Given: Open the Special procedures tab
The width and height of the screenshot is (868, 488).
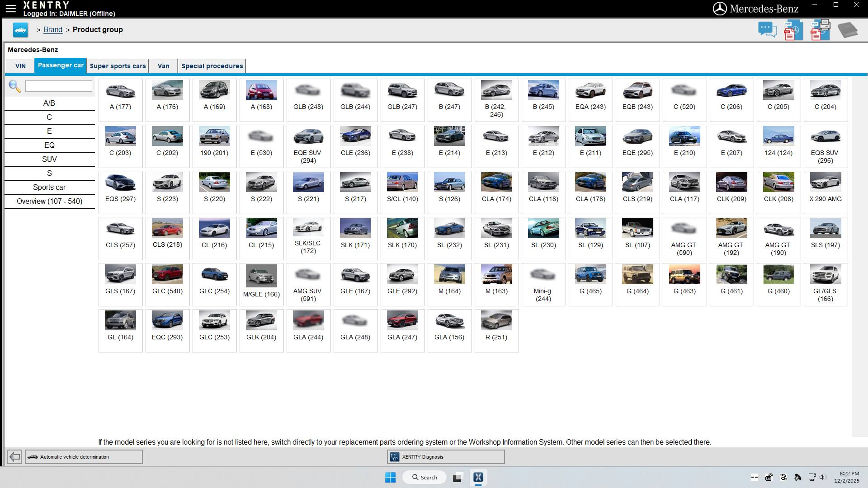Looking at the screenshot, I should click(x=212, y=66).
